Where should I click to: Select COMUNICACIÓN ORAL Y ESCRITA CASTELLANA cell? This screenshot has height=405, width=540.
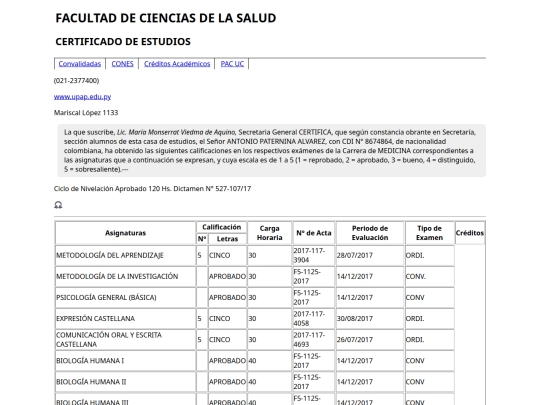(125, 340)
